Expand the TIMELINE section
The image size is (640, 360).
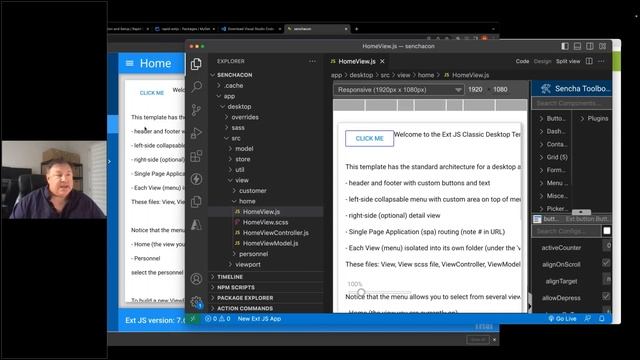[x=230, y=277]
